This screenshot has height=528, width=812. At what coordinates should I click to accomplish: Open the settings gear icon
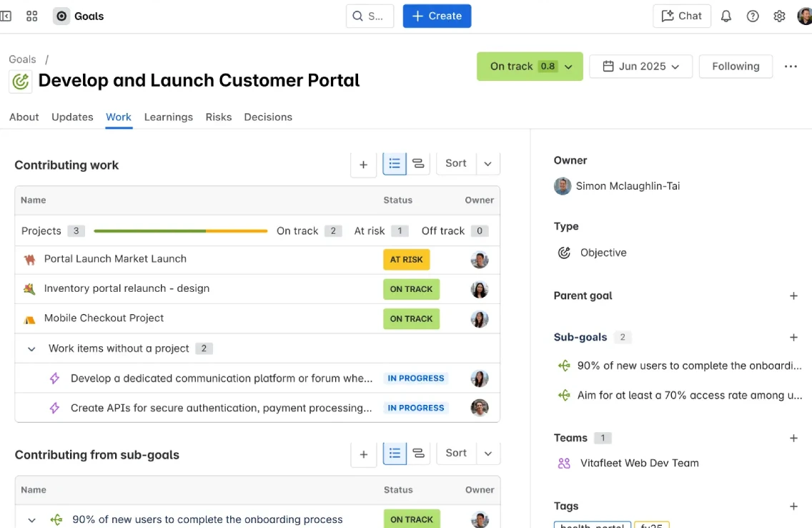click(x=779, y=16)
